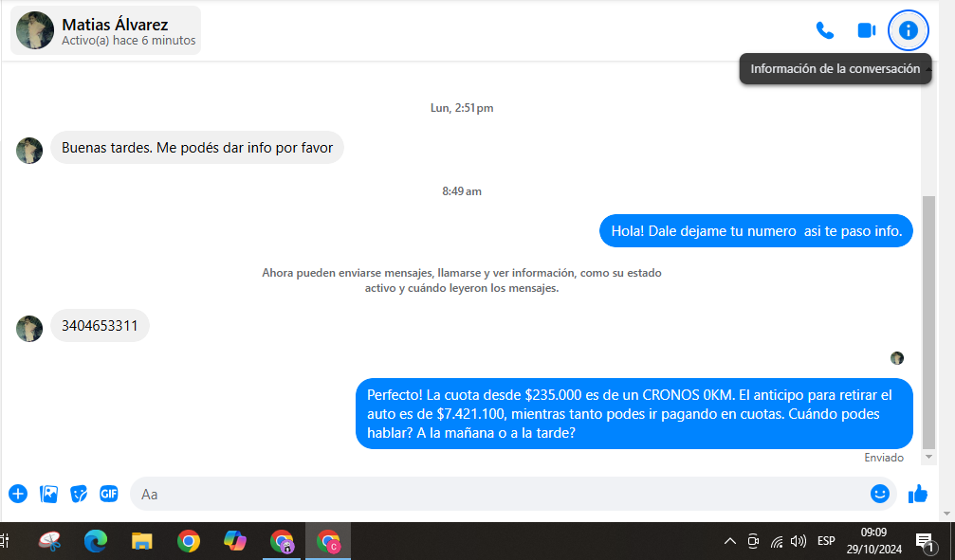The height and width of the screenshot is (560, 955).
Task: Show hidden system tray icons chevron
Action: click(729, 540)
